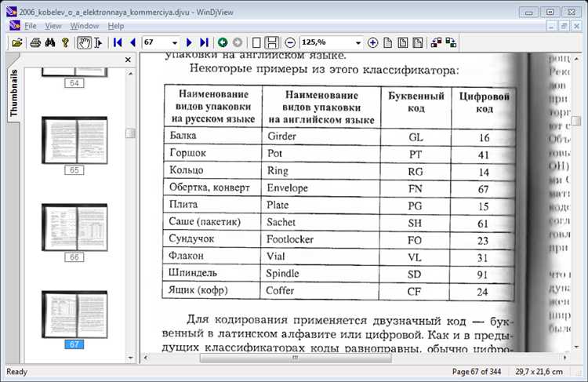Click the Thumbnails side tab
This screenshot has width=588, height=382.
(x=13, y=93)
